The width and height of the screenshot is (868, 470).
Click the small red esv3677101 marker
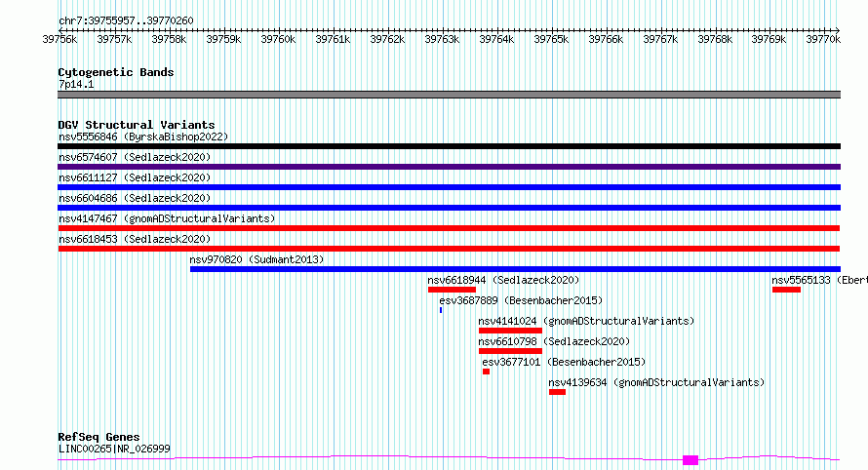coord(486,372)
